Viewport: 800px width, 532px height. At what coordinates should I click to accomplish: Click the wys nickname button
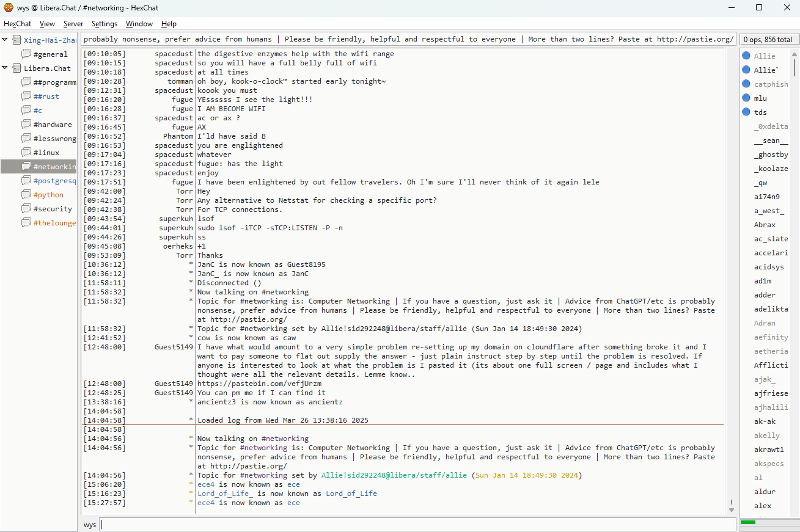pos(90,525)
